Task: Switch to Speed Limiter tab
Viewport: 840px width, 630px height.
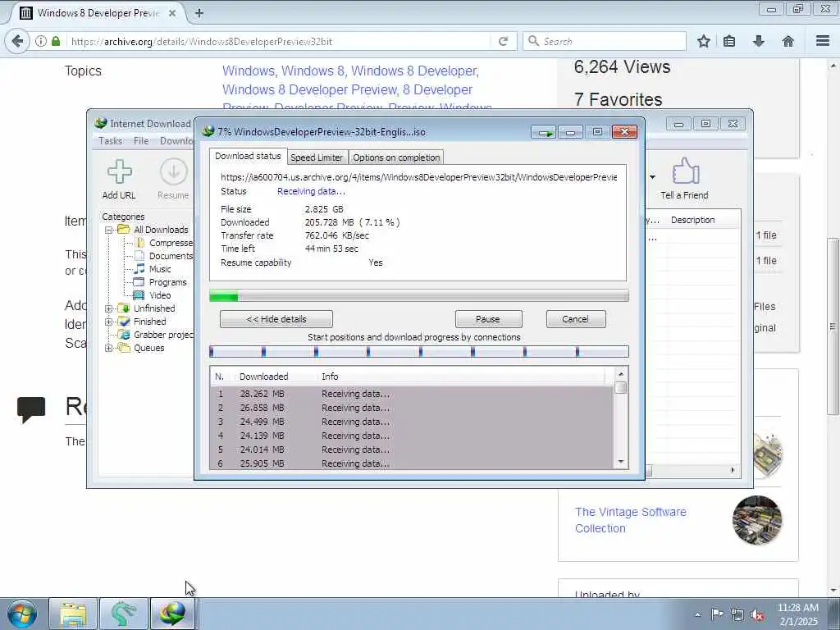Action: [x=317, y=157]
